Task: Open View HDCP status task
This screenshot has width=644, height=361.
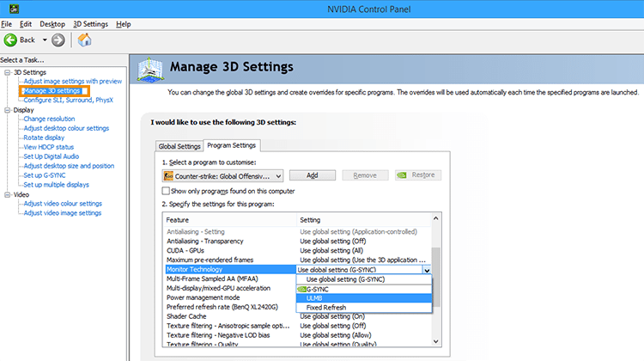Action: [x=48, y=147]
